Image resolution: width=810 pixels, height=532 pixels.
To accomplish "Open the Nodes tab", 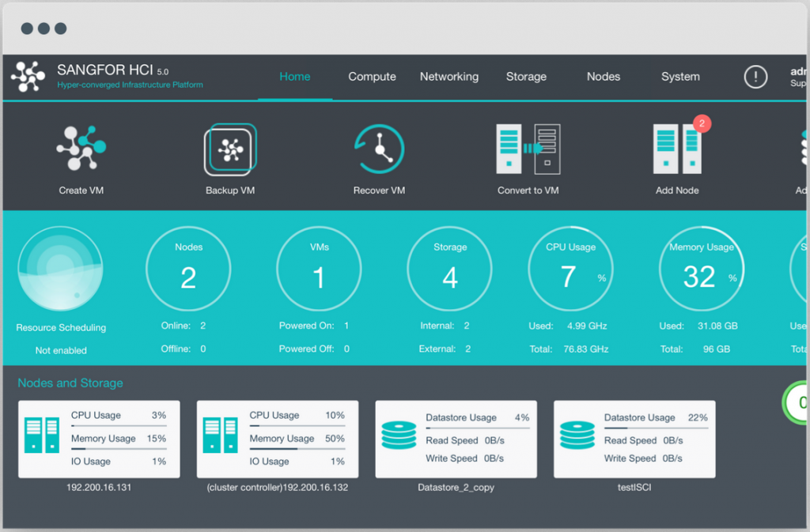I will tap(604, 77).
